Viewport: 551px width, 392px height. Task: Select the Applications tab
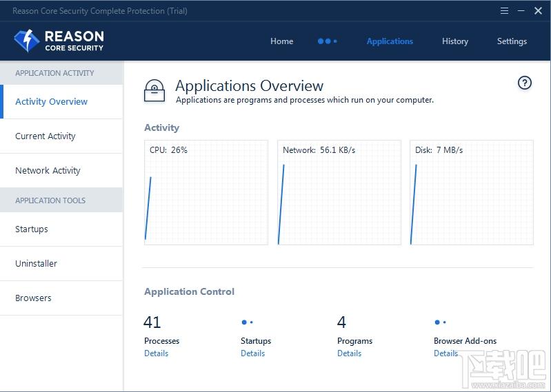[x=390, y=41]
